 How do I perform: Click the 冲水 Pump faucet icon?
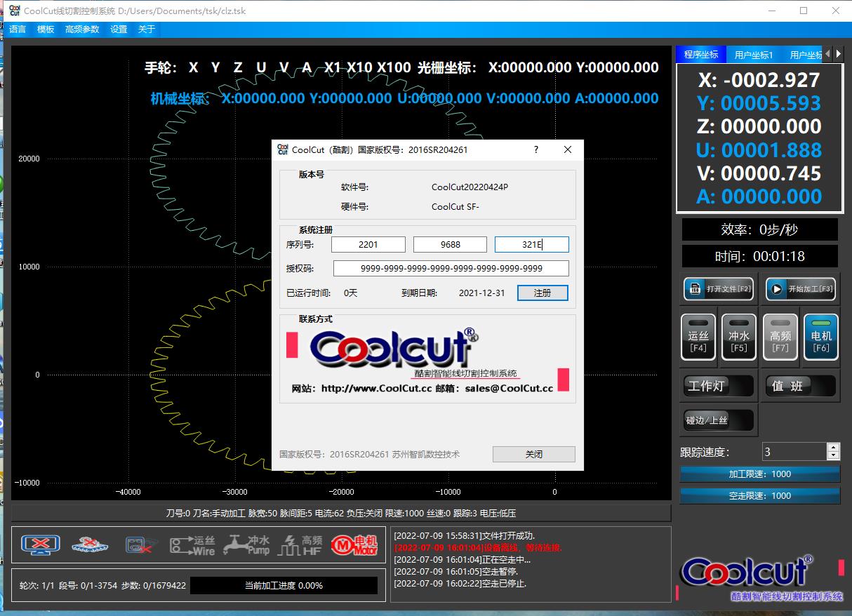(x=246, y=545)
